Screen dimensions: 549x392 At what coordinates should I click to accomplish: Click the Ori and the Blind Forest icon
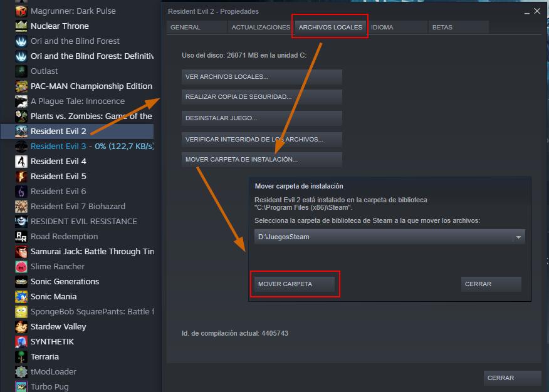click(x=21, y=41)
